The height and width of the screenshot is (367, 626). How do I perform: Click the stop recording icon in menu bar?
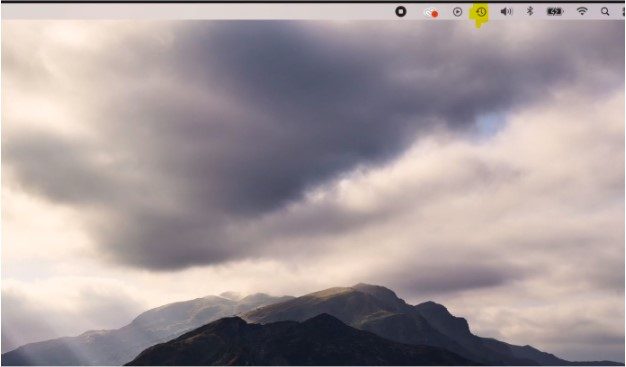(x=401, y=12)
